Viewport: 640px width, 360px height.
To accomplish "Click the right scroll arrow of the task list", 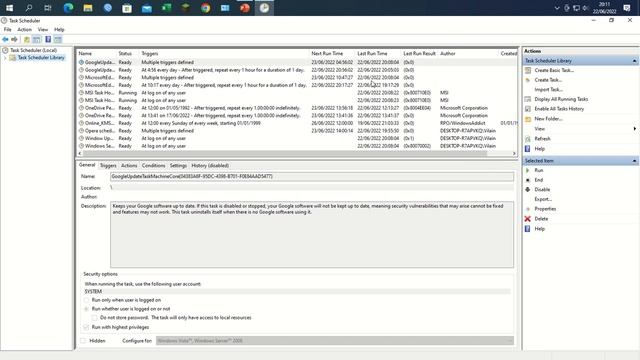I will pos(514,153).
